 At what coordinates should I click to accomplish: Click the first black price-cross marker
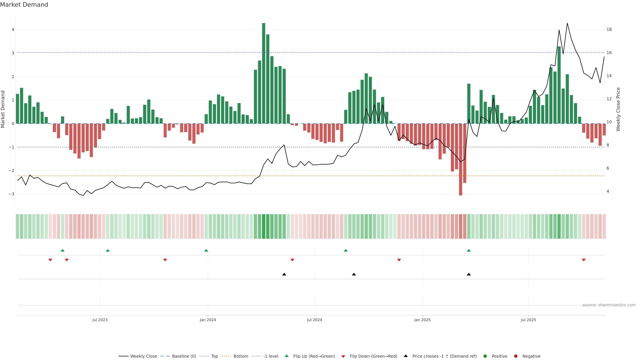pos(284,274)
